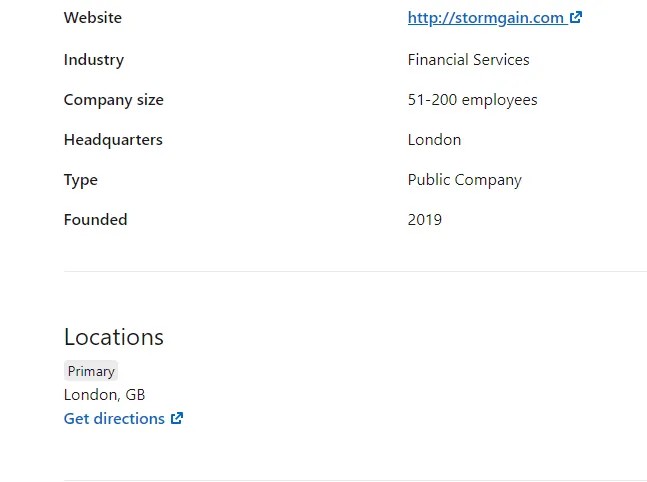Click the 'Public Company' type value
Screen dimensions: 647x482
[465, 180]
